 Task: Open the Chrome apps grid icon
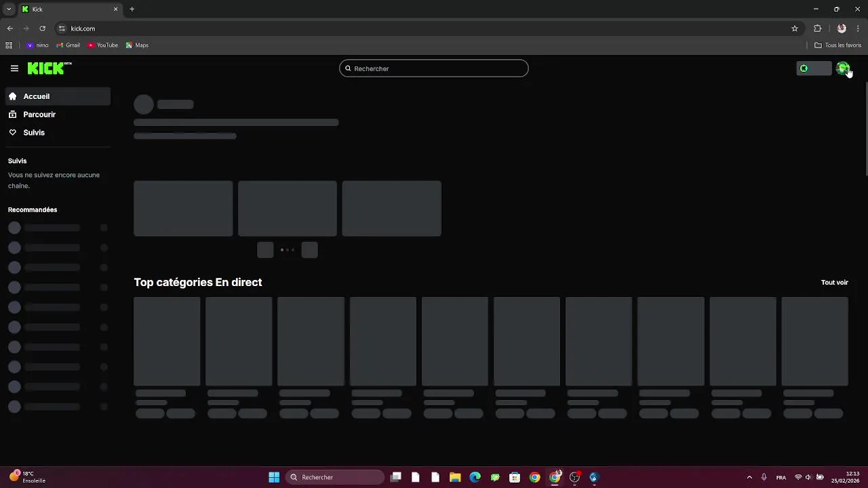[9, 45]
